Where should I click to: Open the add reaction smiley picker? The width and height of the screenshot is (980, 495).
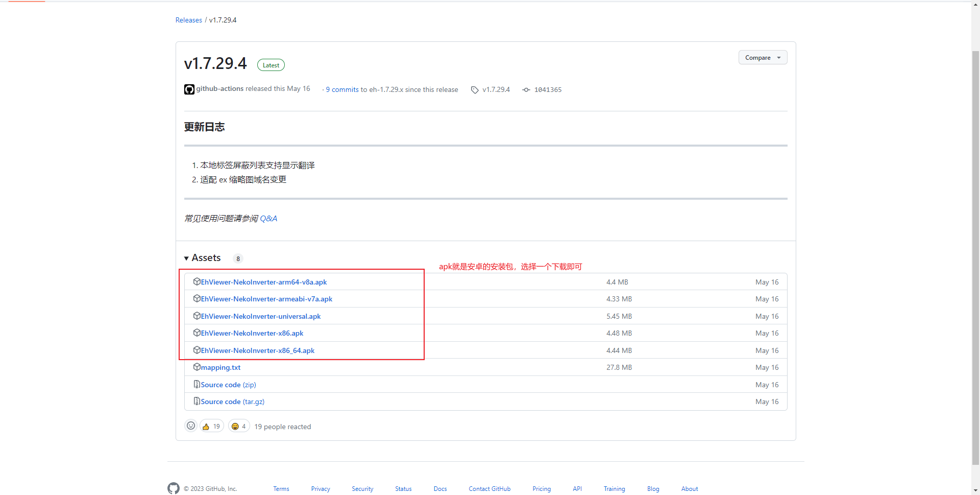(x=191, y=426)
